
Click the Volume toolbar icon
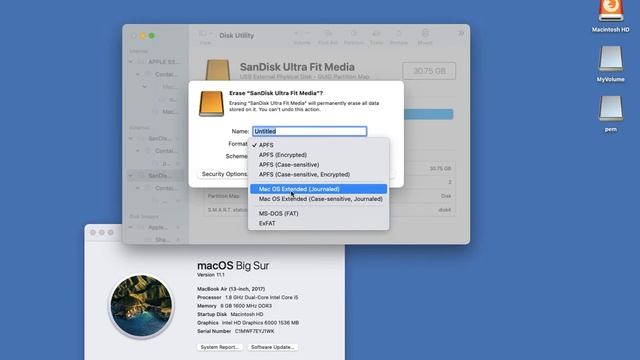click(x=302, y=37)
